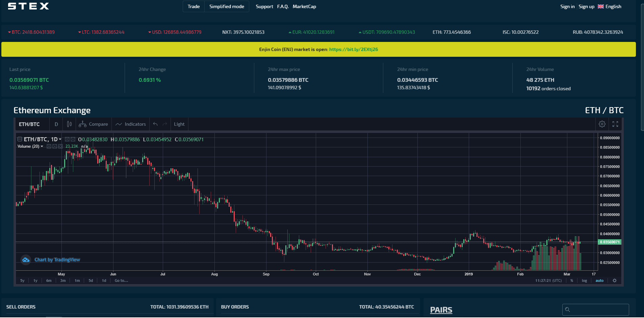644x318 pixels.
Task: Open the Indicators menu
Action: click(131, 124)
